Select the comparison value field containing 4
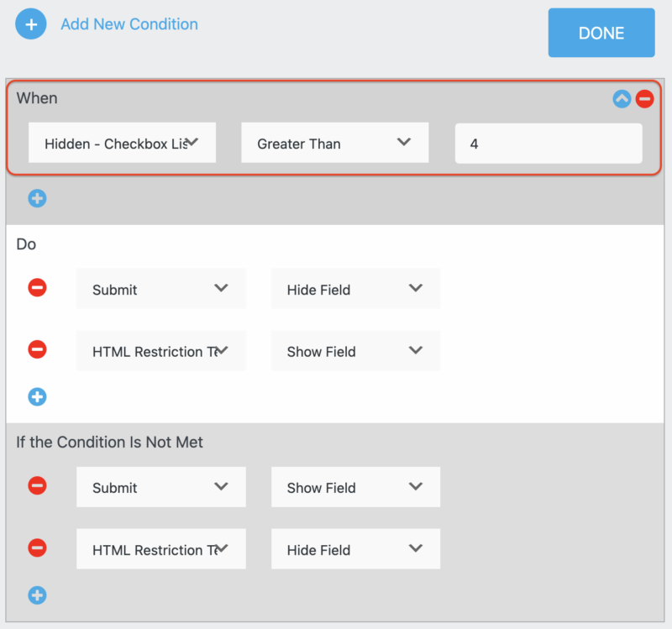 548,143
